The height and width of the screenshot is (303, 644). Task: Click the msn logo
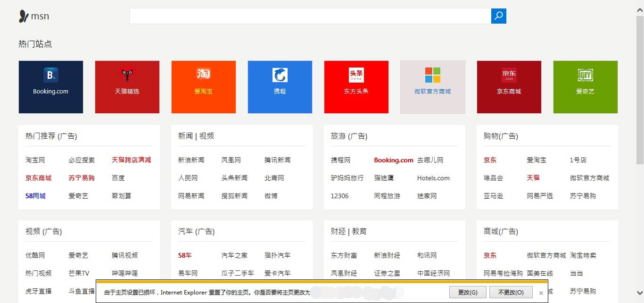(x=34, y=17)
